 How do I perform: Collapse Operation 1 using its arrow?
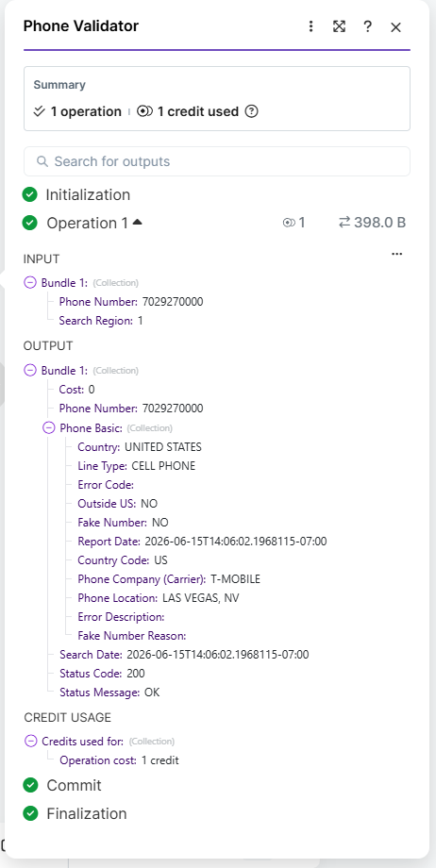tap(138, 223)
